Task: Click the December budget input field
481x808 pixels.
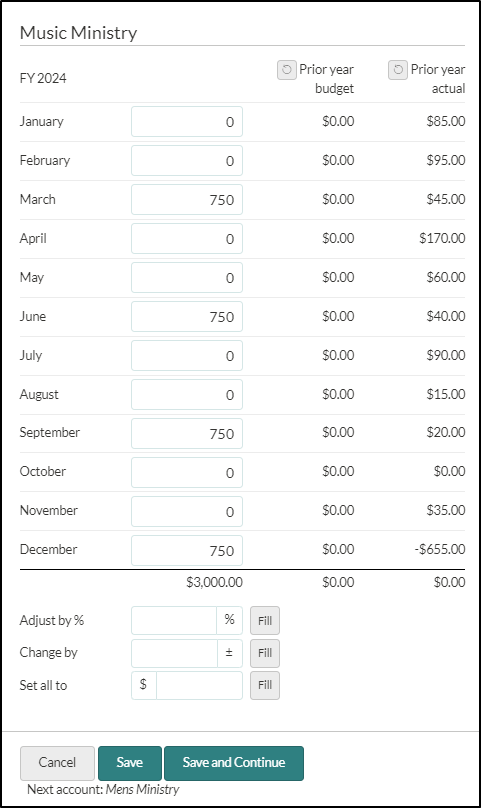Action: pos(187,551)
